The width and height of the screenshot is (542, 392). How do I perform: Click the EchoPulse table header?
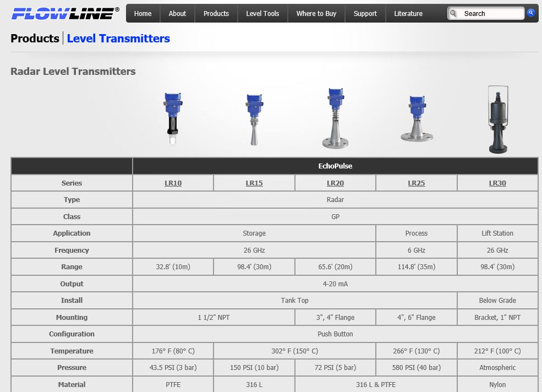coord(335,166)
